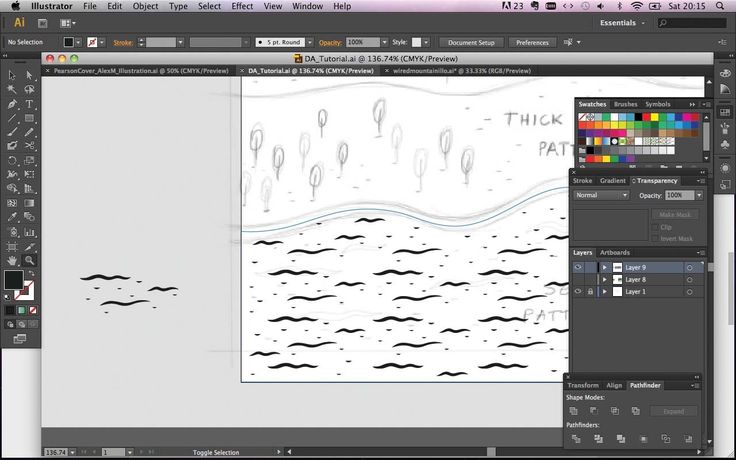
Task: Click the Intersect shape mode icon
Action: 615,411
